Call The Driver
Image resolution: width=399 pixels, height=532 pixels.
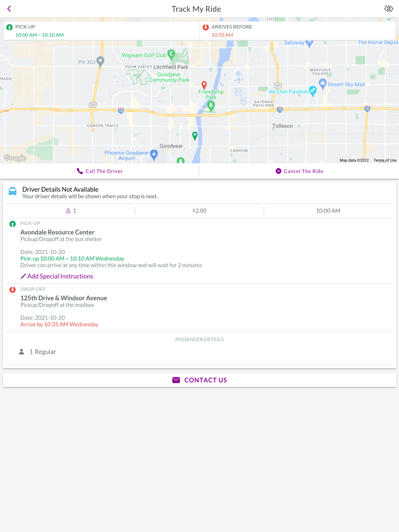[100, 171]
